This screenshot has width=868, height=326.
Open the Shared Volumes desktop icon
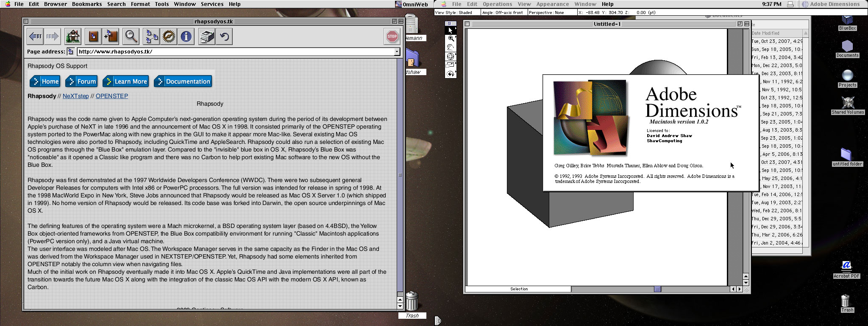[x=847, y=106]
